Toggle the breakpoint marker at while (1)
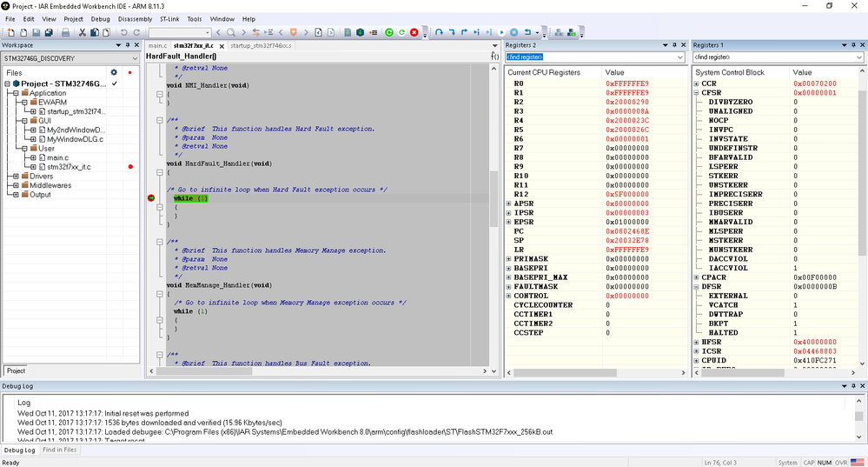This screenshot has height=467, width=868. pyautogui.click(x=151, y=197)
